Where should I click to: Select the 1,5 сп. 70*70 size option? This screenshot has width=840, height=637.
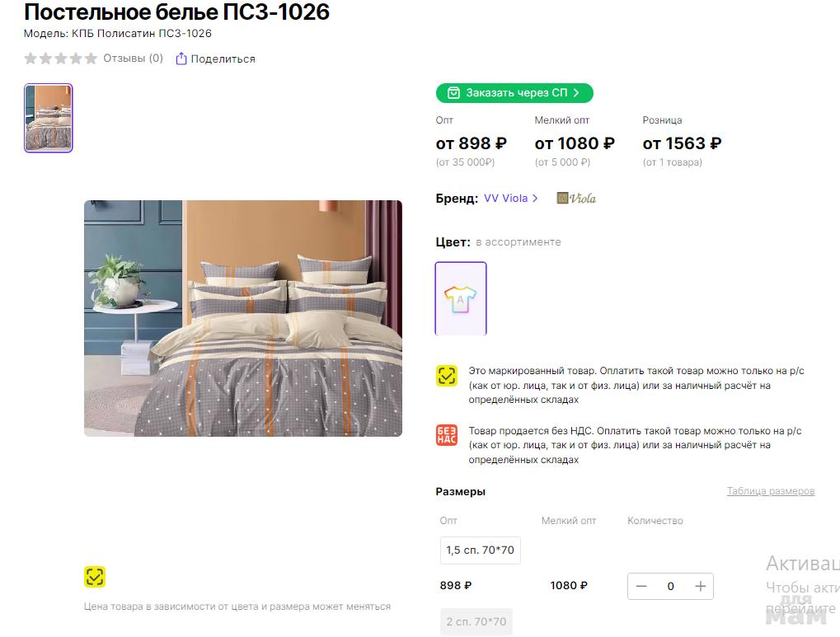pos(480,550)
